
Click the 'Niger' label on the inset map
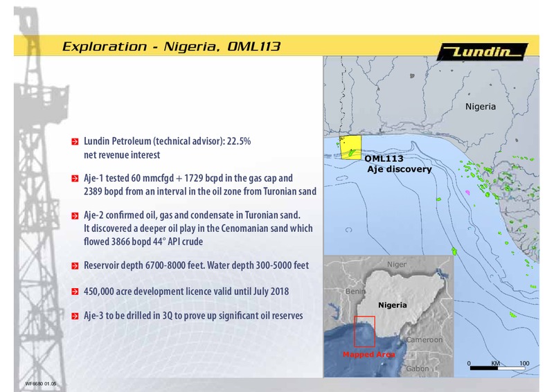click(x=397, y=265)
